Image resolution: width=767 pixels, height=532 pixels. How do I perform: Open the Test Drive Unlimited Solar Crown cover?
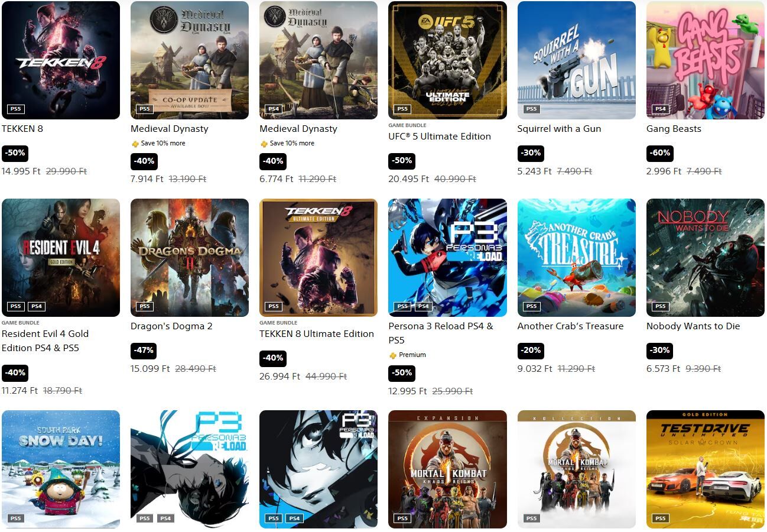[x=706, y=469]
